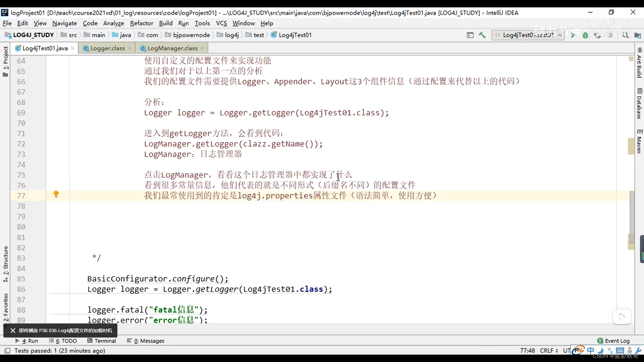
Task: Click the cursor position 77:48 indicator
Action: 527,351
